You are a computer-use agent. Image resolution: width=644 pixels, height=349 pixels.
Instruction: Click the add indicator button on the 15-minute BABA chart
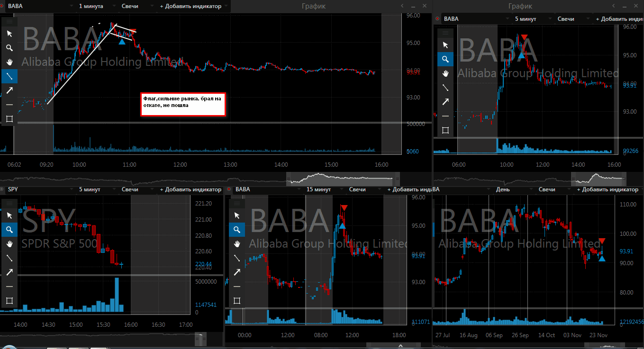point(408,189)
